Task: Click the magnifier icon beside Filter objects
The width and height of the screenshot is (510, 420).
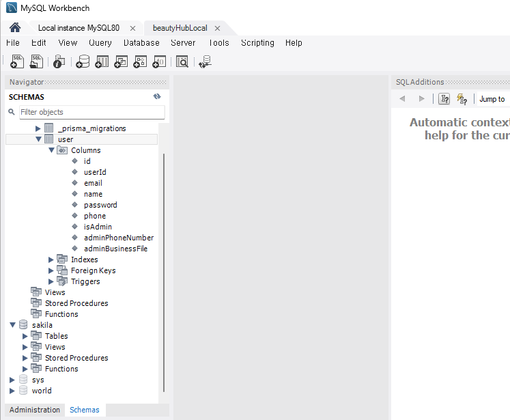Action: 12,112
